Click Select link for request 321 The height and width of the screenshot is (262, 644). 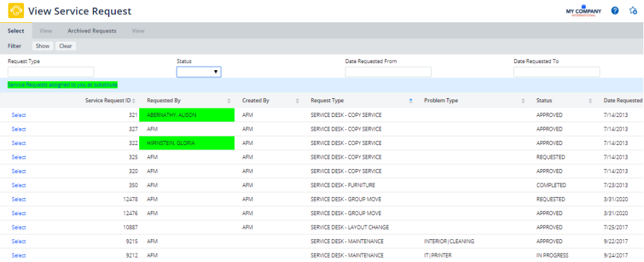click(x=19, y=115)
